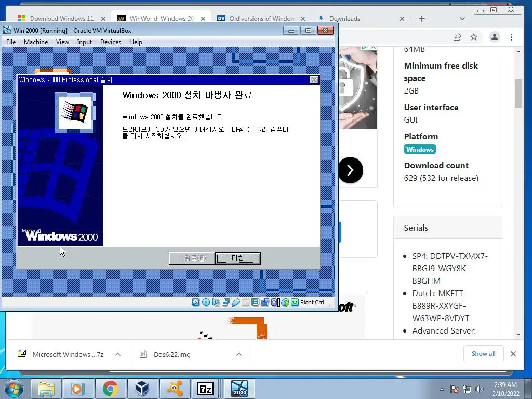Click the scroll up arrow of page scrollbar

(x=518, y=51)
